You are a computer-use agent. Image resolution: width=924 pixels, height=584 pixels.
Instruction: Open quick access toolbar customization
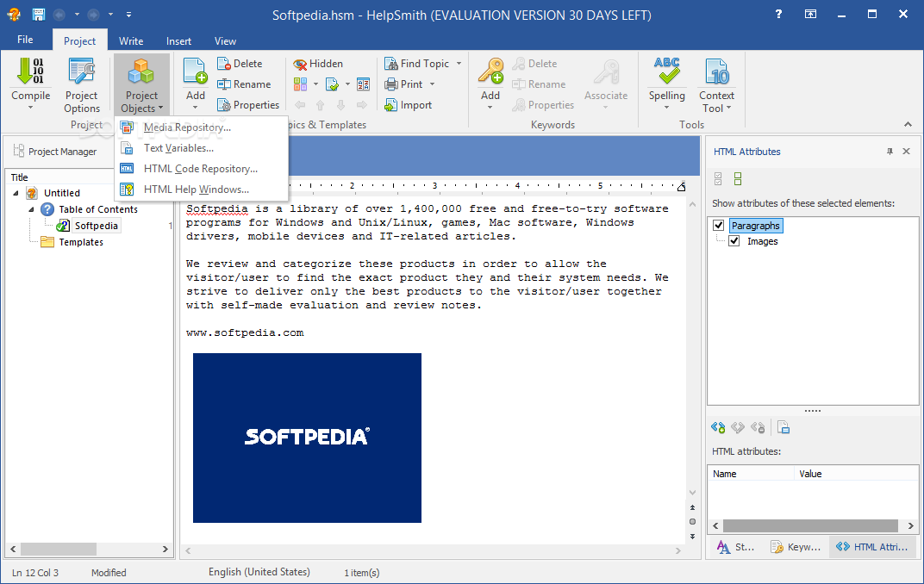coord(128,14)
